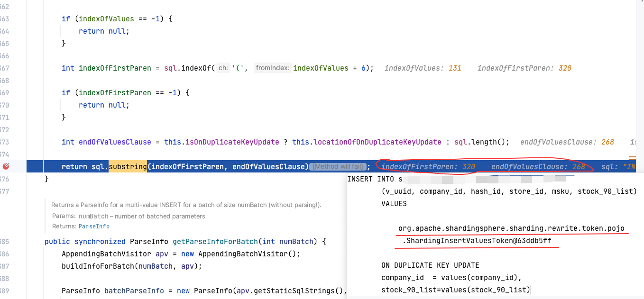Image resolution: width=644 pixels, height=299 pixels.
Task: Click the numBatch parameter in Params documentation
Action: [x=92, y=216]
